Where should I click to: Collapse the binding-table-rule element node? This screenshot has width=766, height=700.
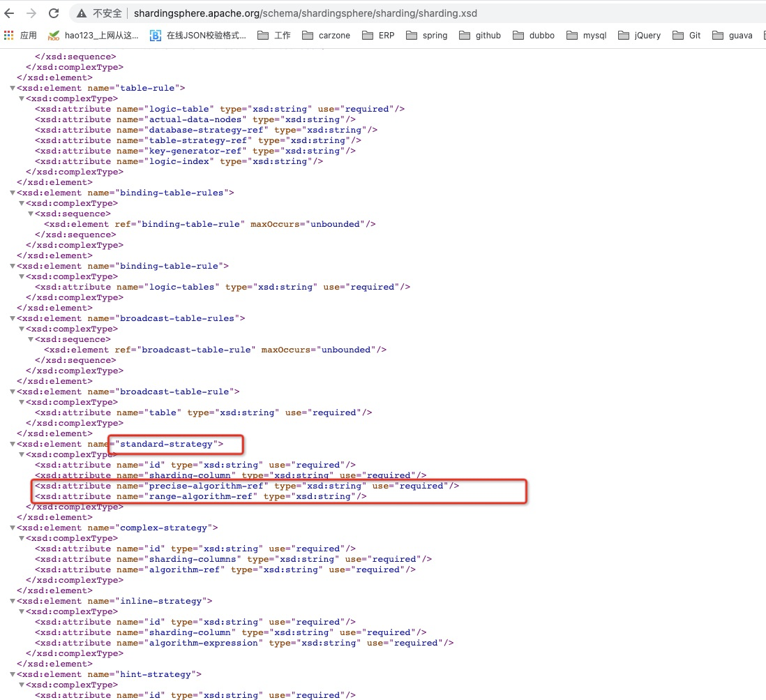point(13,266)
